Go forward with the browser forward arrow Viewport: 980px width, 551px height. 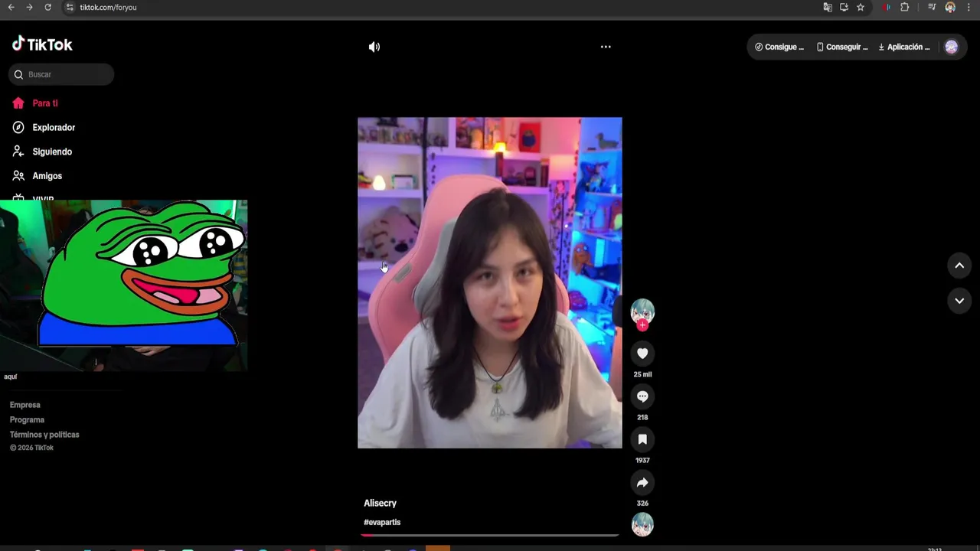(29, 7)
